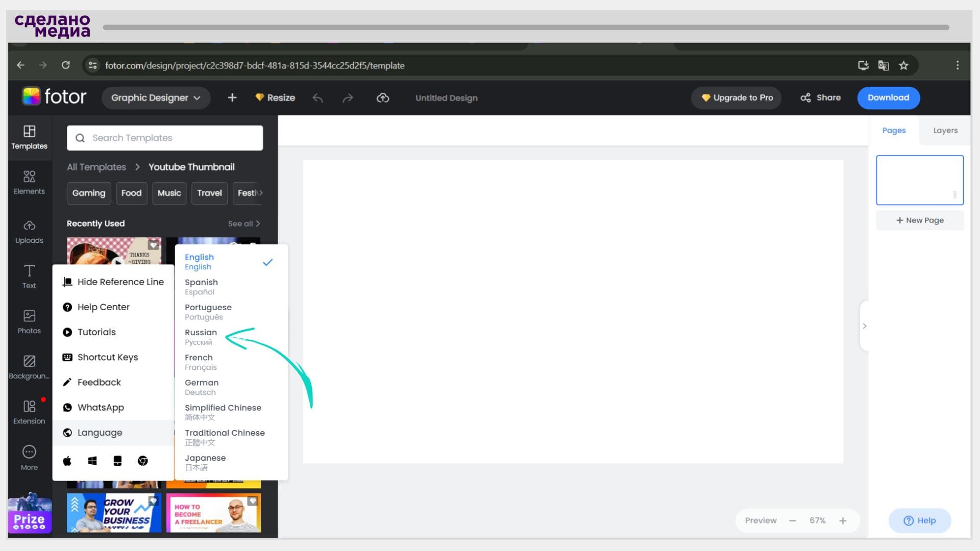Click the install app icon in address bar
The image size is (980, 551).
point(863,65)
